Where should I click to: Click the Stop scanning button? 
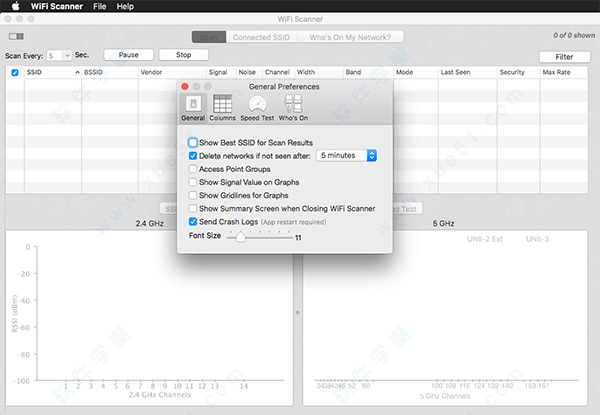click(184, 55)
